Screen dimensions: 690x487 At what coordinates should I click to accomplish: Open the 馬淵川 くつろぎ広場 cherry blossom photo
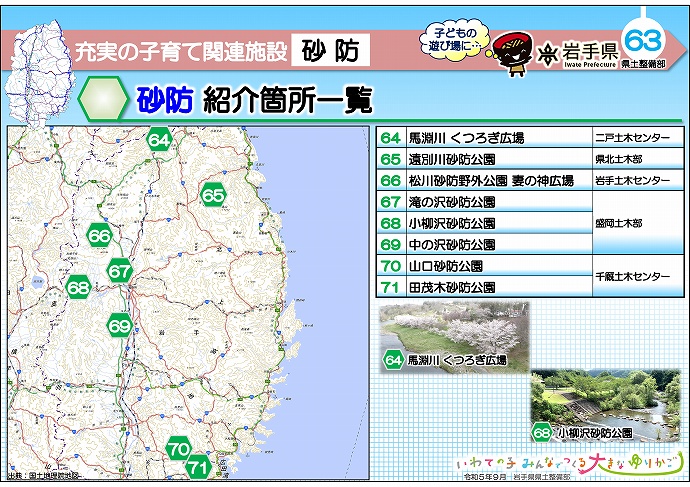[x=454, y=337]
